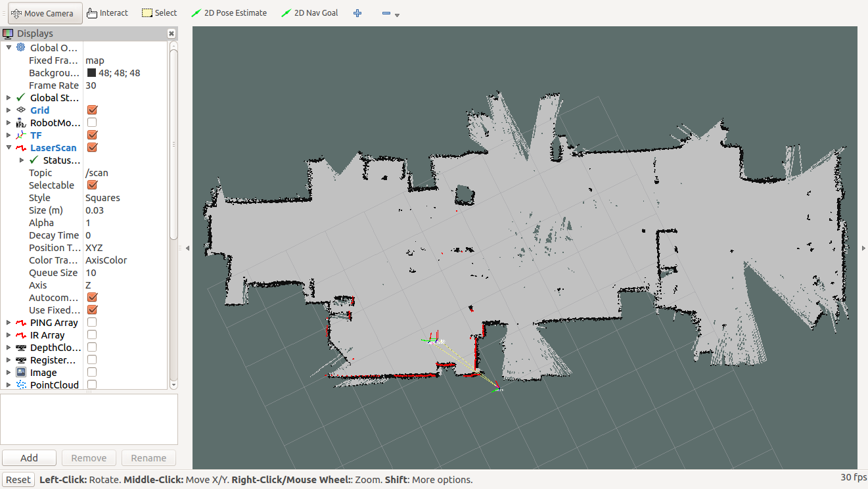Expand the PING Array display
868x489 pixels.
pyautogui.click(x=9, y=323)
